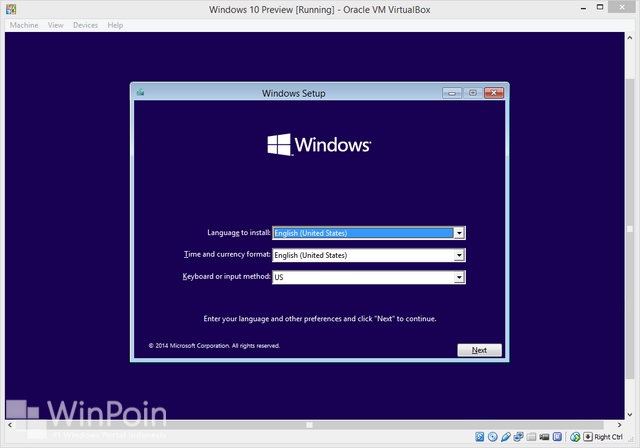
Task: Close the Windows Setup dialog
Action: 494,93
